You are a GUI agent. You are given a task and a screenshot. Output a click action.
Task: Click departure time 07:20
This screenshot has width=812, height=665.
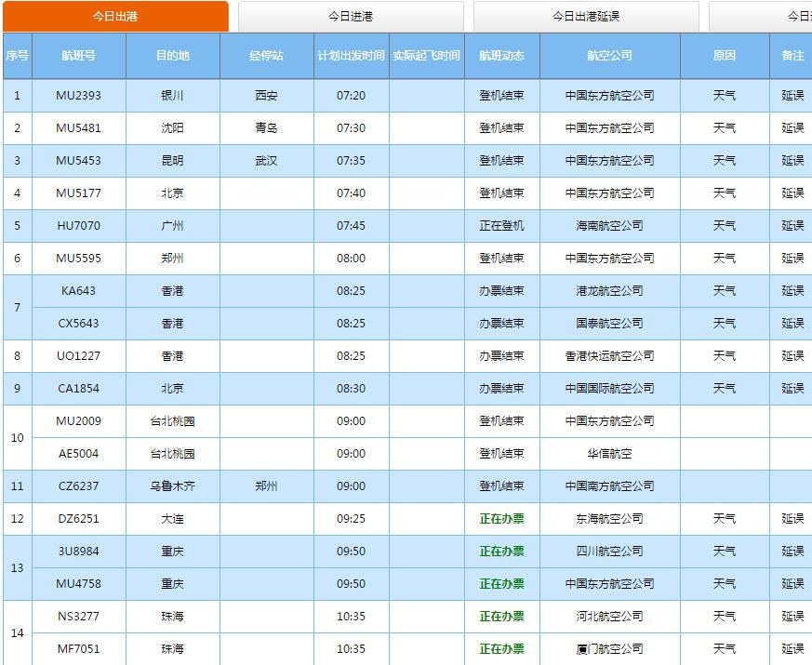point(351,96)
